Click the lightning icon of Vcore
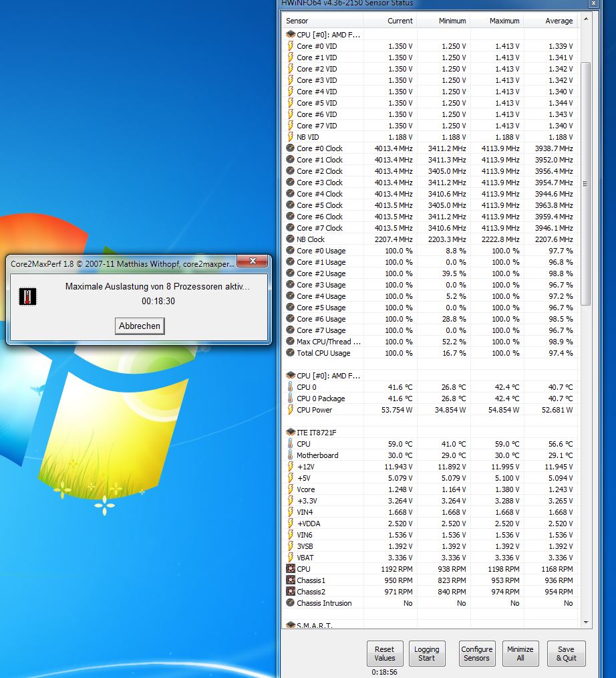Image resolution: width=616 pixels, height=678 pixels. click(290, 489)
